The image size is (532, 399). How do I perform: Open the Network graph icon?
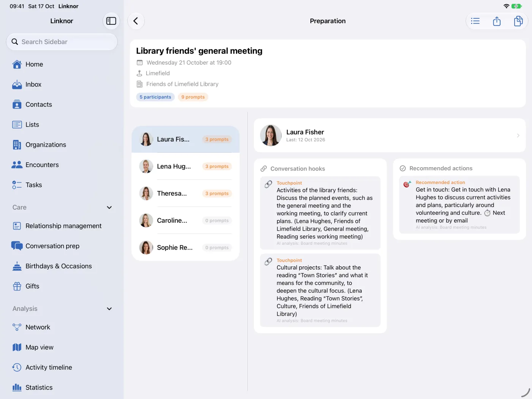pos(17,327)
